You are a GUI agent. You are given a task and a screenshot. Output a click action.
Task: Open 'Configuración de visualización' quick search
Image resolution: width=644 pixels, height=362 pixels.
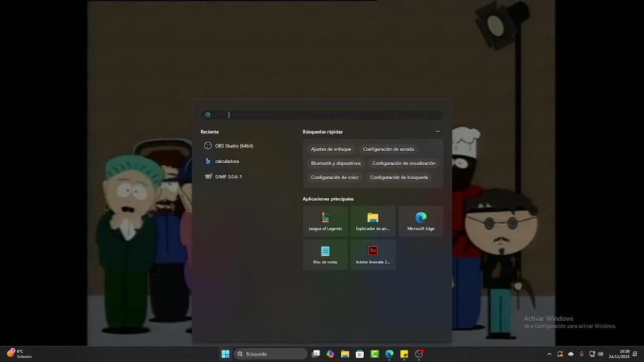pos(404,163)
